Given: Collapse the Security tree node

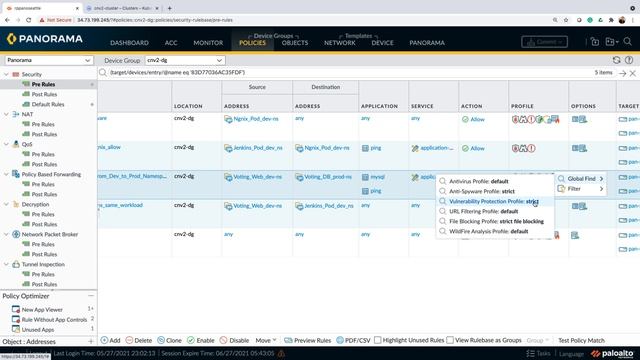Looking at the screenshot, I should 6,74.
